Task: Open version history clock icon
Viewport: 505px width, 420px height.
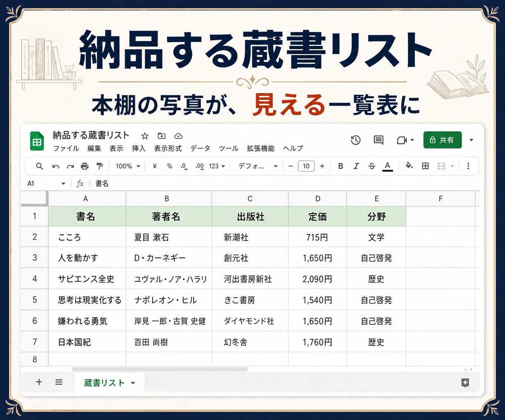Action: pos(356,140)
